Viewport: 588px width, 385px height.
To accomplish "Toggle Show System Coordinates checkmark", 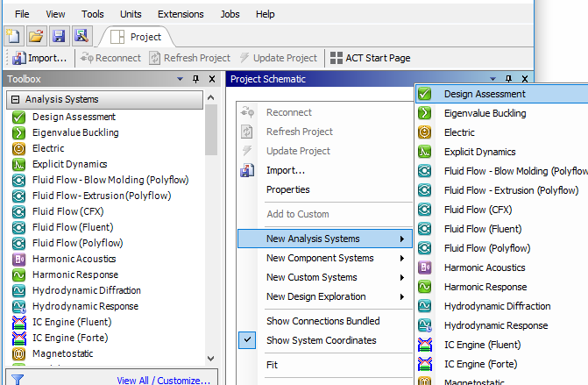I will click(248, 340).
